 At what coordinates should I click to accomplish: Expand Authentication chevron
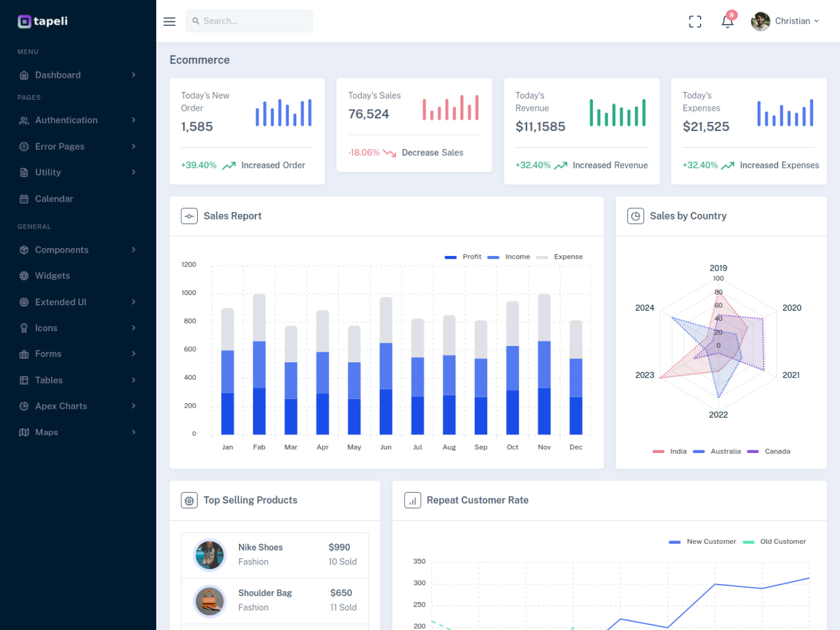(x=133, y=120)
